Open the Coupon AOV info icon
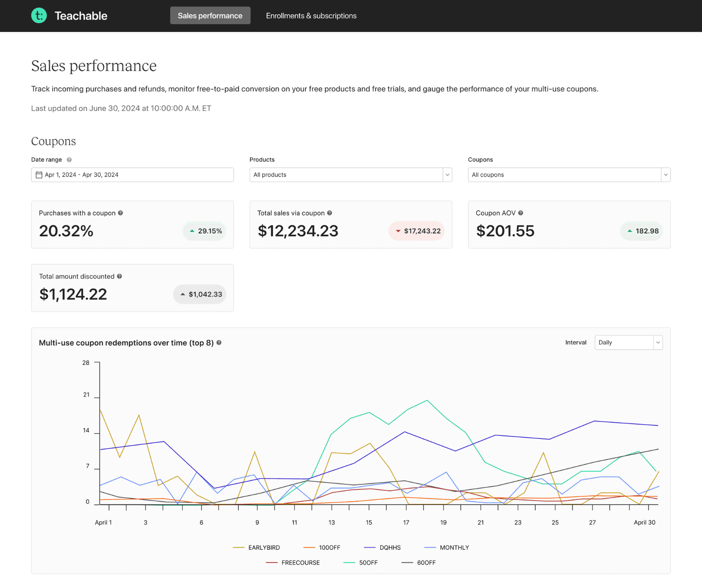 [x=520, y=213]
